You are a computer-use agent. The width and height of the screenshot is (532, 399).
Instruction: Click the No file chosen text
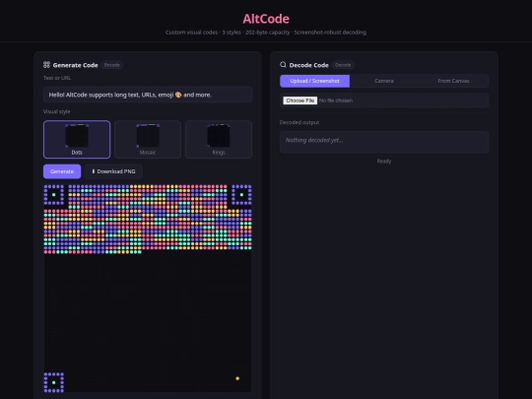(x=336, y=100)
